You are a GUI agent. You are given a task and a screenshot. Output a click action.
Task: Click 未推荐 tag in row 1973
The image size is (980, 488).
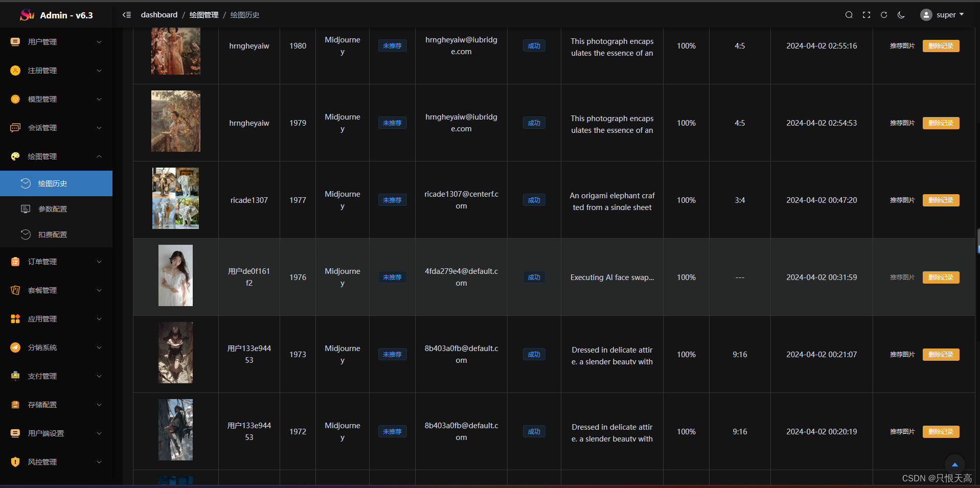pos(392,355)
